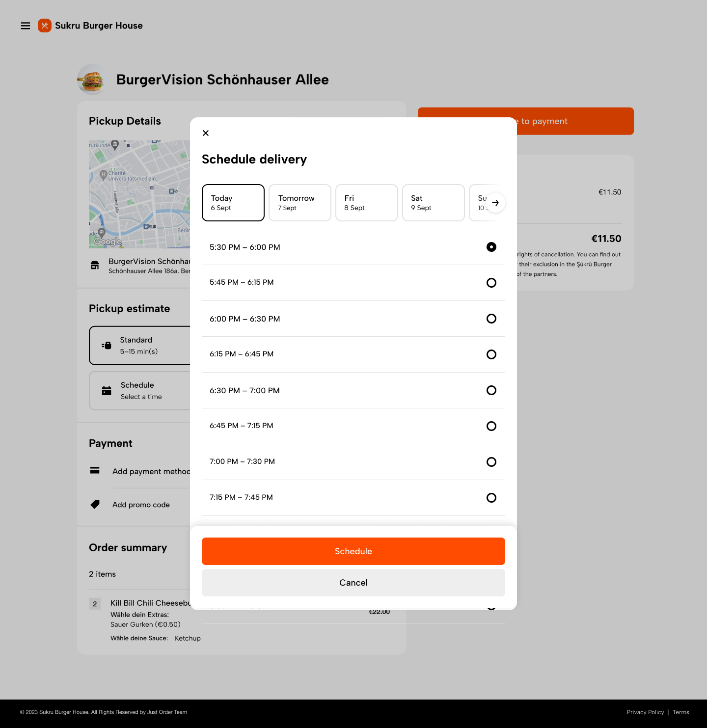The width and height of the screenshot is (707, 728).
Task: Click the promo code tag icon
Action: tap(95, 504)
